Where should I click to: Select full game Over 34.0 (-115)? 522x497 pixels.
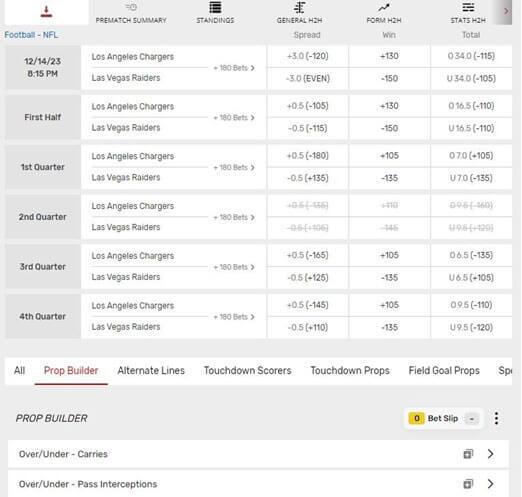(471, 56)
